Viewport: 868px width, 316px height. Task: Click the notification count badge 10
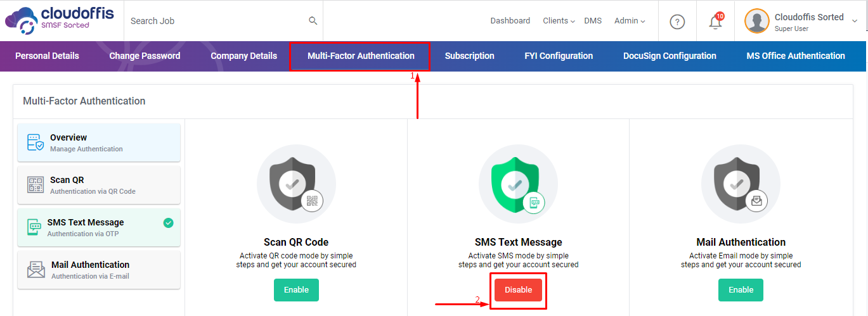pos(720,16)
